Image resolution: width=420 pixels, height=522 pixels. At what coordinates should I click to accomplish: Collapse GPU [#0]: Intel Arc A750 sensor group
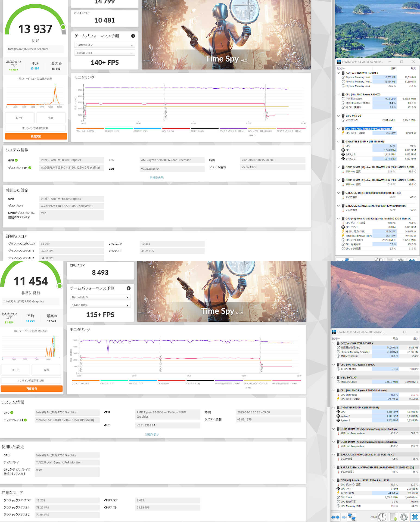tap(334, 480)
